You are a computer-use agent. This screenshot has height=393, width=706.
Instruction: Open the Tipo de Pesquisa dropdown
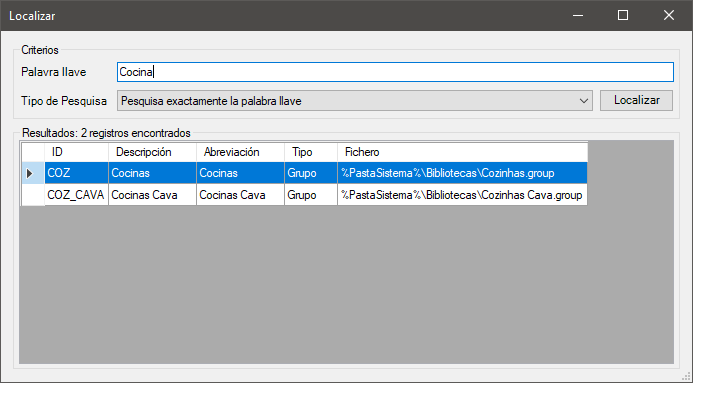[355, 101]
